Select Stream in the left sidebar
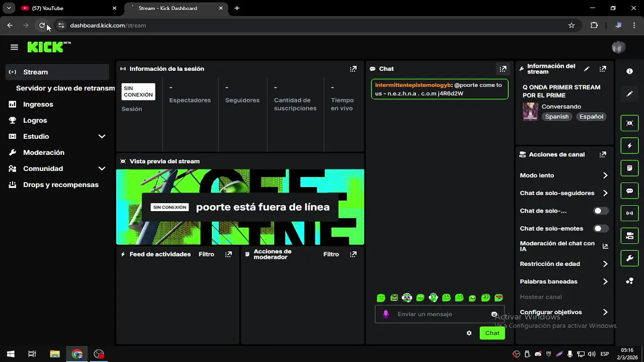This screenshot has width=644, height=362. pos(57,72)
